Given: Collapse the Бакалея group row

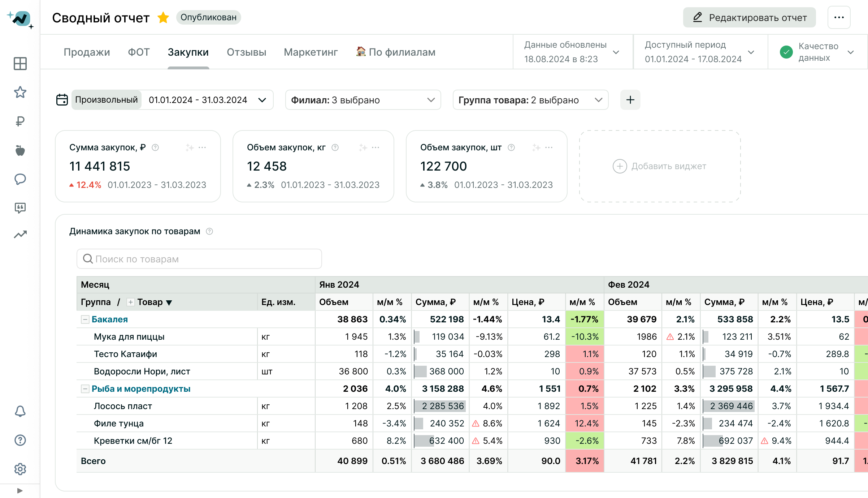Looking at the screenshot, I should [85, 319].
